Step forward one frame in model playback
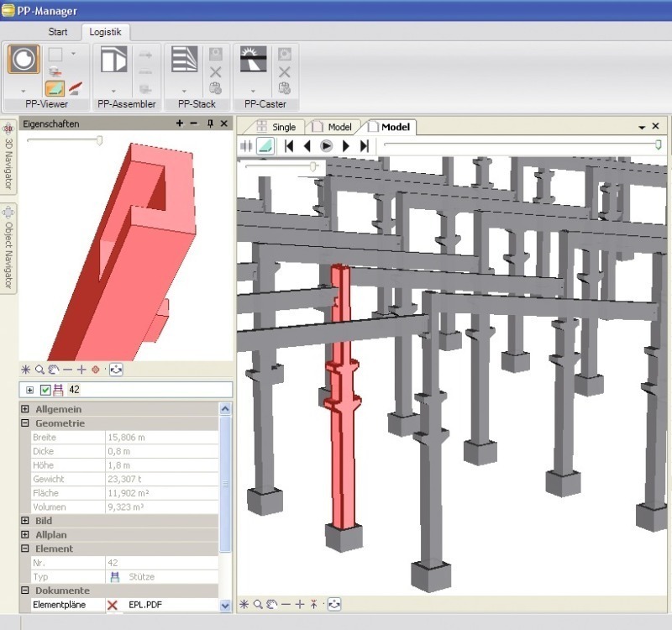Screen dimensions: 672x630 345,146
